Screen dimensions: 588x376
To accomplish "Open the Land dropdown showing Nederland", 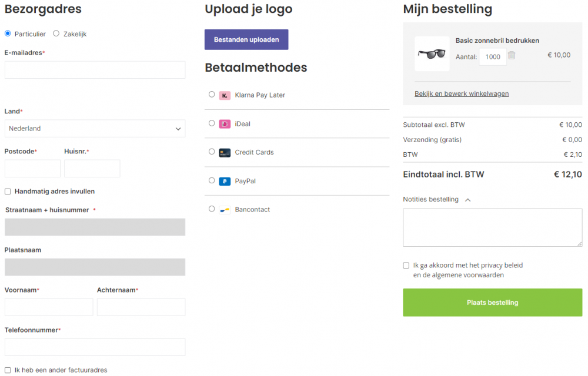I will click(x=95, y=129).
